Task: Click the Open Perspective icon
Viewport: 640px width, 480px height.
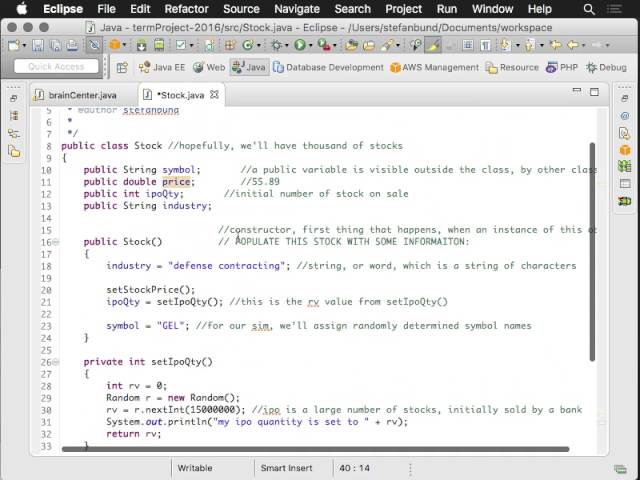Action: coord(122,67)
